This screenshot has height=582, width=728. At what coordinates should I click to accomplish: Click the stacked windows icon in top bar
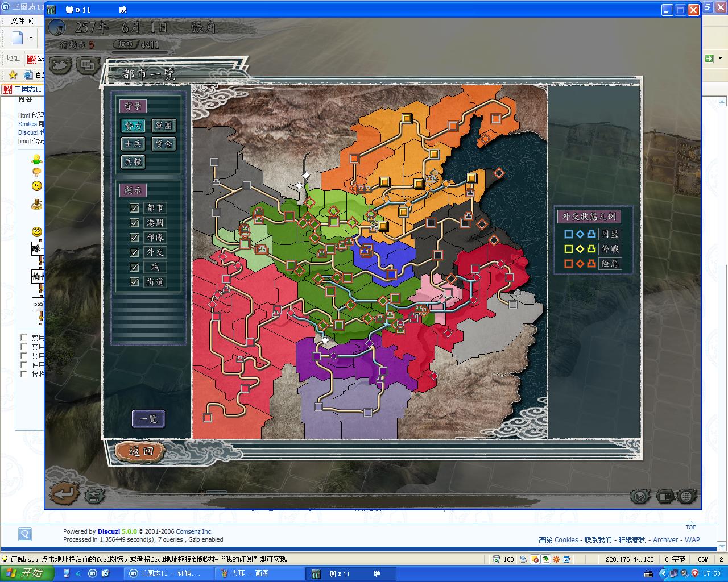point(86,65)
